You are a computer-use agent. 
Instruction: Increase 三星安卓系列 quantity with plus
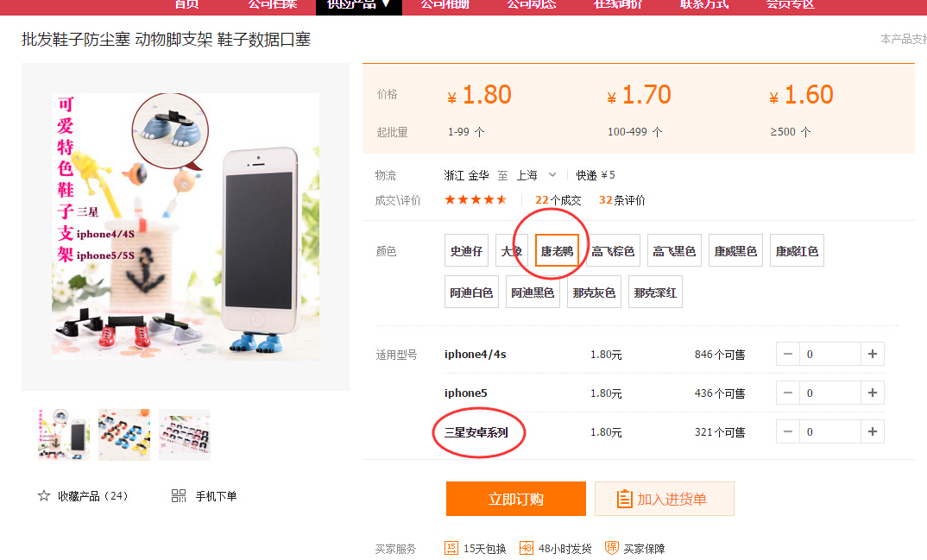click(x=872, y=431)
